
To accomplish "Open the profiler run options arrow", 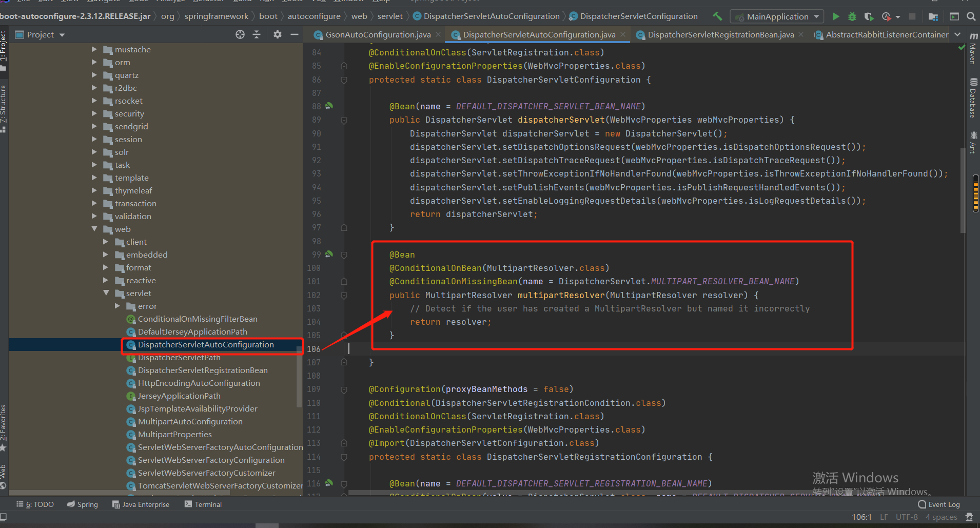I will (898, 17).
